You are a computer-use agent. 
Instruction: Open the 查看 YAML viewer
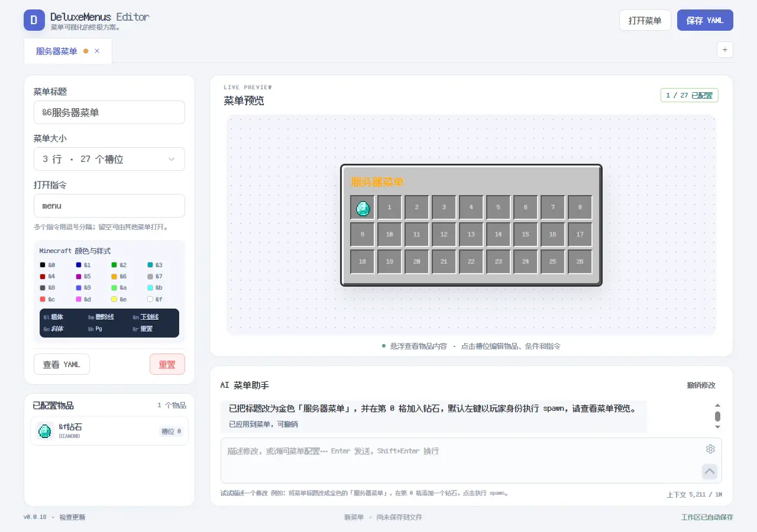click(62, 364)
